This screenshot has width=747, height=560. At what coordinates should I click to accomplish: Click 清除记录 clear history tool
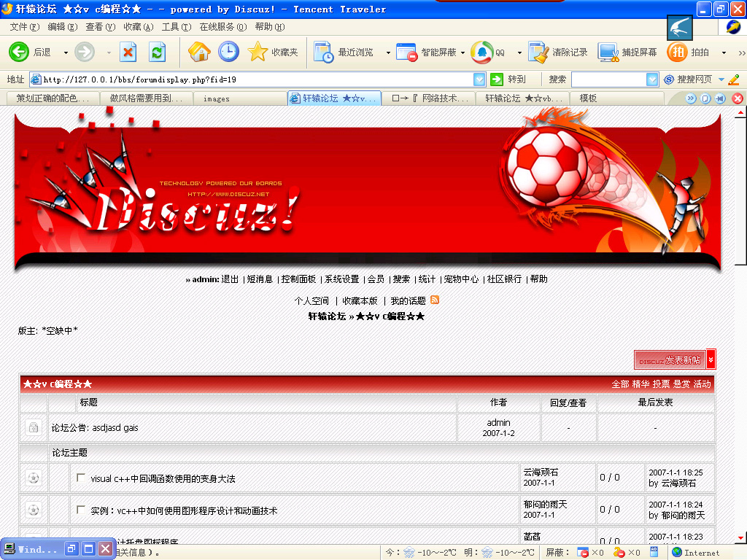pyautogui.click(x=558, y=52)
